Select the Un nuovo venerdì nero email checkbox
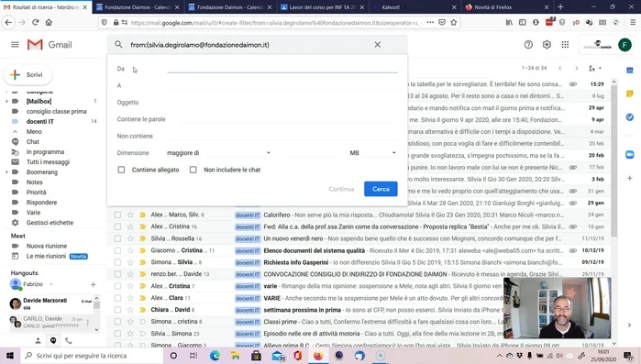This screenshot has width=641, height=364. [x=117, y=238]
